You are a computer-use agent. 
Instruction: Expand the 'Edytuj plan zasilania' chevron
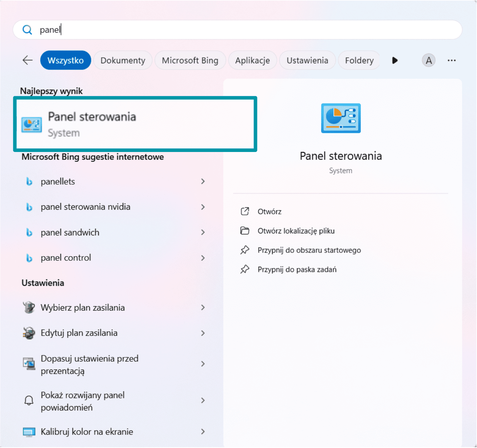tap(203, 333)
